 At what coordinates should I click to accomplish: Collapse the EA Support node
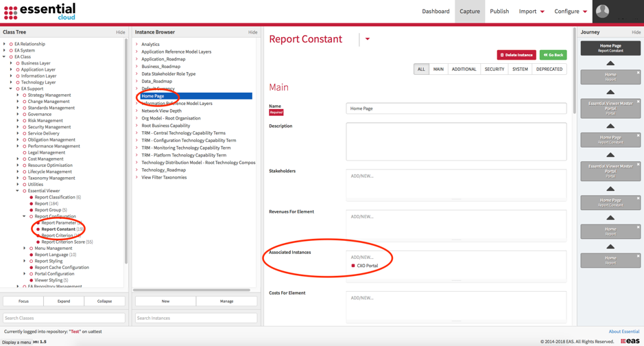[11, 89]
